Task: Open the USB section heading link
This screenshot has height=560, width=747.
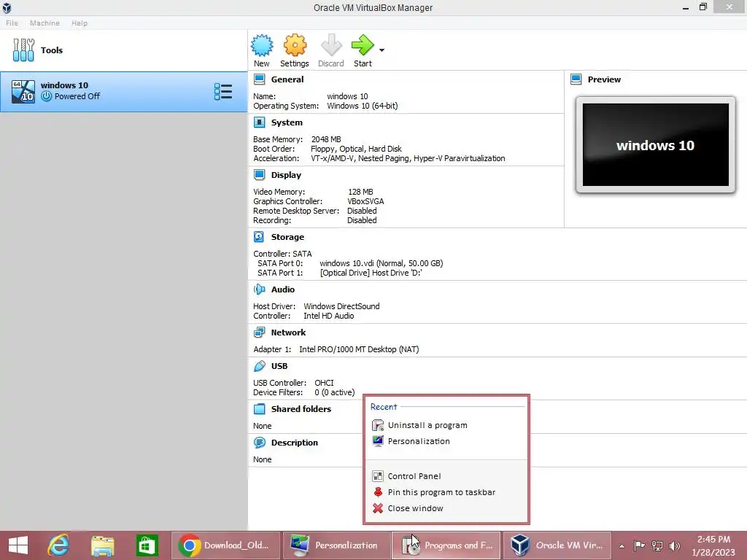Action: 279,366
